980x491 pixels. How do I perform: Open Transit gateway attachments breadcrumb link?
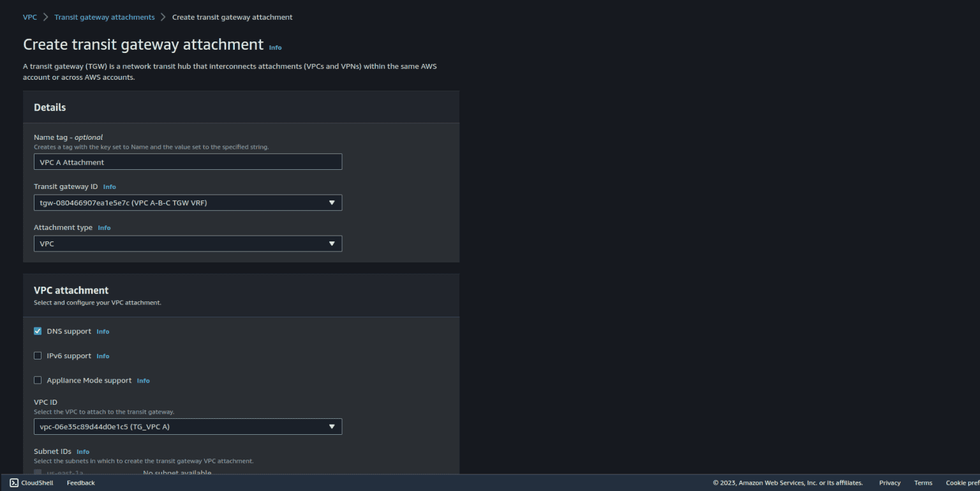104,17
